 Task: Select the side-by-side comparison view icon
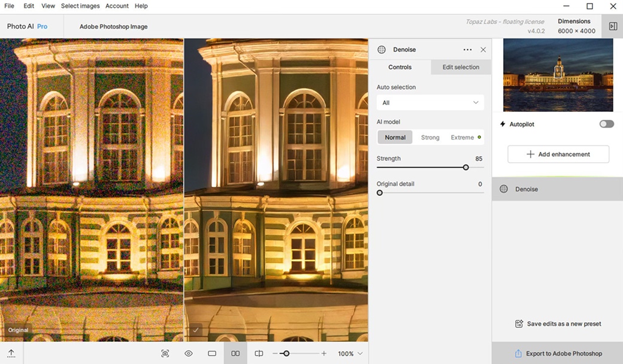click(235, 353)
